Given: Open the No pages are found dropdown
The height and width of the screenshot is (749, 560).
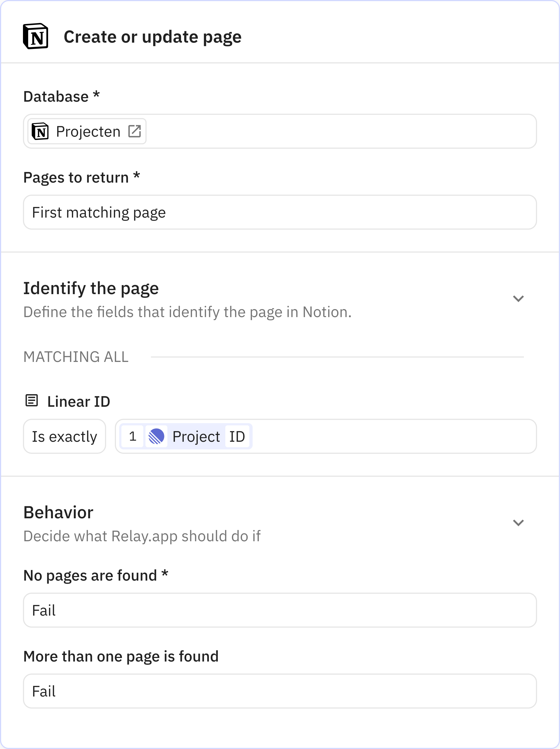Looking at the screenshot, I should click(280, 610).
